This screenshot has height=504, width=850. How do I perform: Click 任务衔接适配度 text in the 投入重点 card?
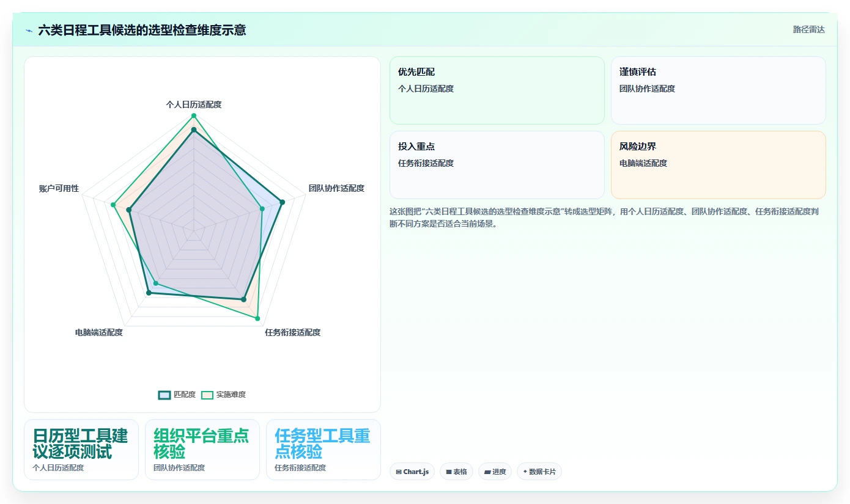(426, 163)
